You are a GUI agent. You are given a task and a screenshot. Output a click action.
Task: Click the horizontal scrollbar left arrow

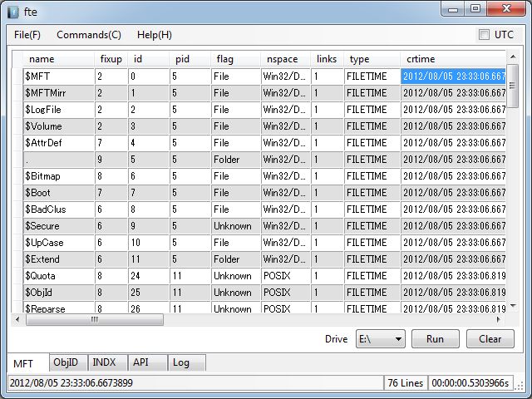coord(17,319)
